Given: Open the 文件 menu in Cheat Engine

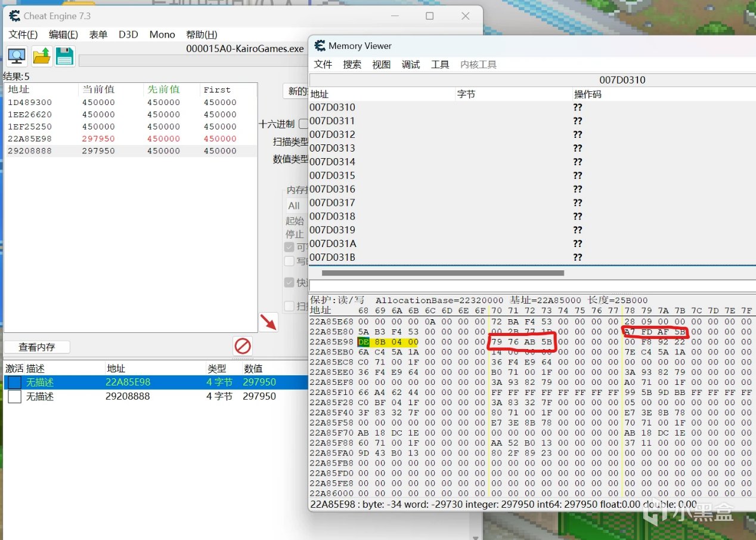Looking at the screenshot, I should click(23, 35).
